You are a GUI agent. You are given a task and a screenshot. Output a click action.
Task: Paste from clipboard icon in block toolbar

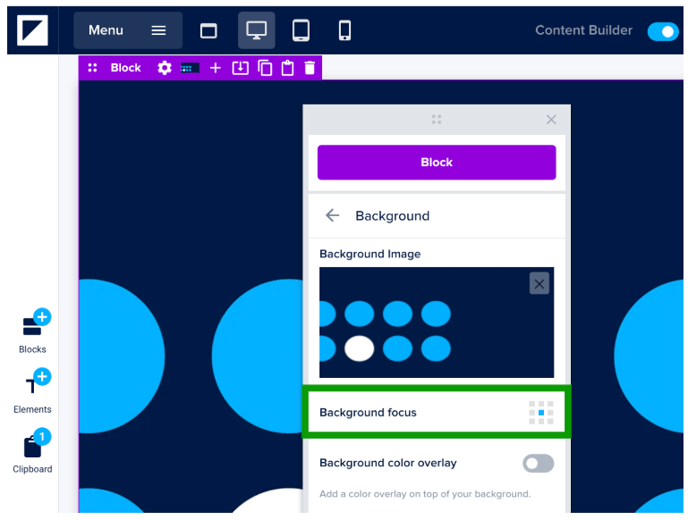(x=287, y=68)
